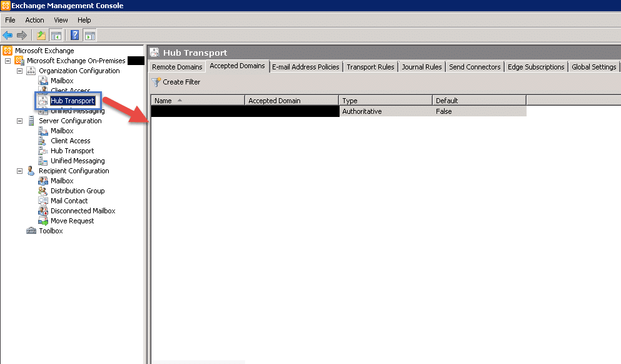Select Hub Transport under Server Configuration
The width and height of the screenshot is (621, 364).
pos(72,151)
